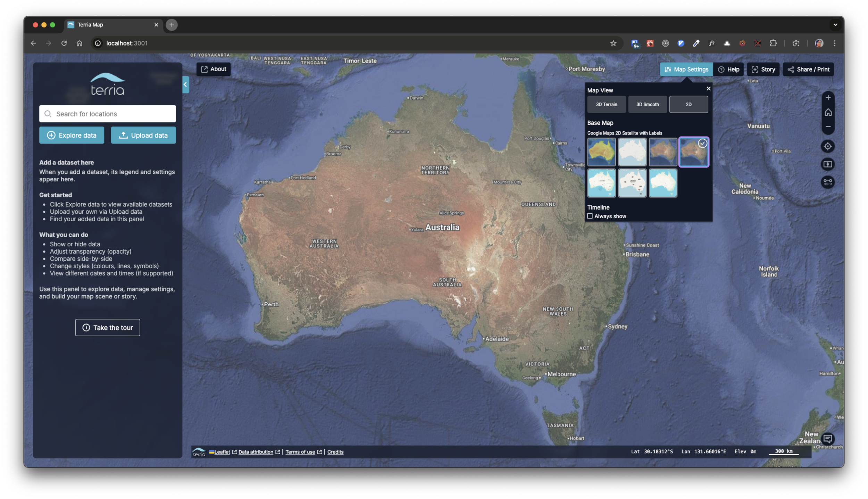Click the map zoom out minus icon
The height and width of the screenshot is (499, 868).
[828, 127]
